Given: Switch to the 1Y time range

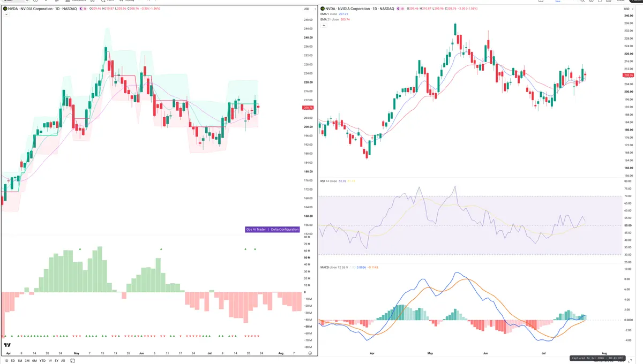Looking at the screenshot, I should (x=50, y=361).
